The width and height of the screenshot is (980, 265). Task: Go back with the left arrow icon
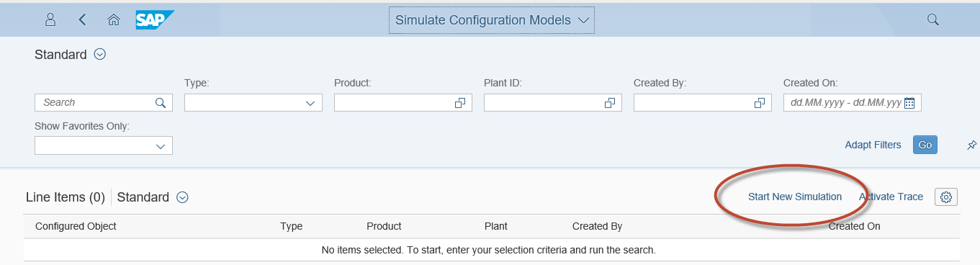[82, 19]
